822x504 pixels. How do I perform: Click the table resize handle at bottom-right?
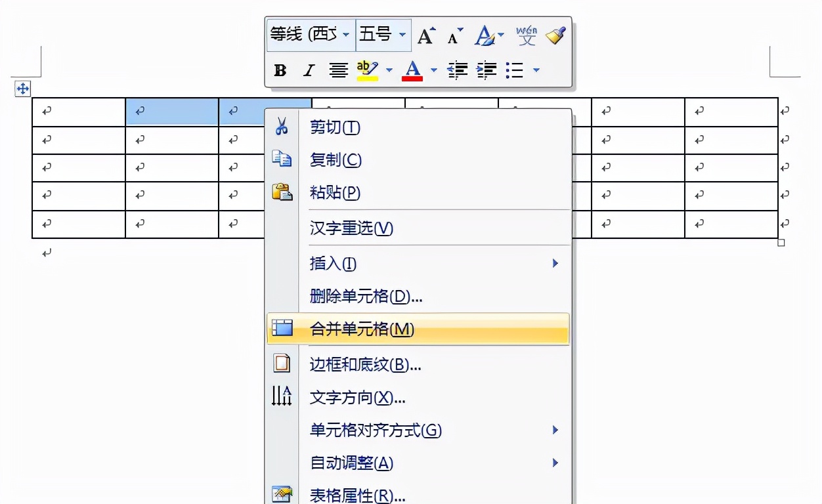pyautogui.click(x=781, y=243)
